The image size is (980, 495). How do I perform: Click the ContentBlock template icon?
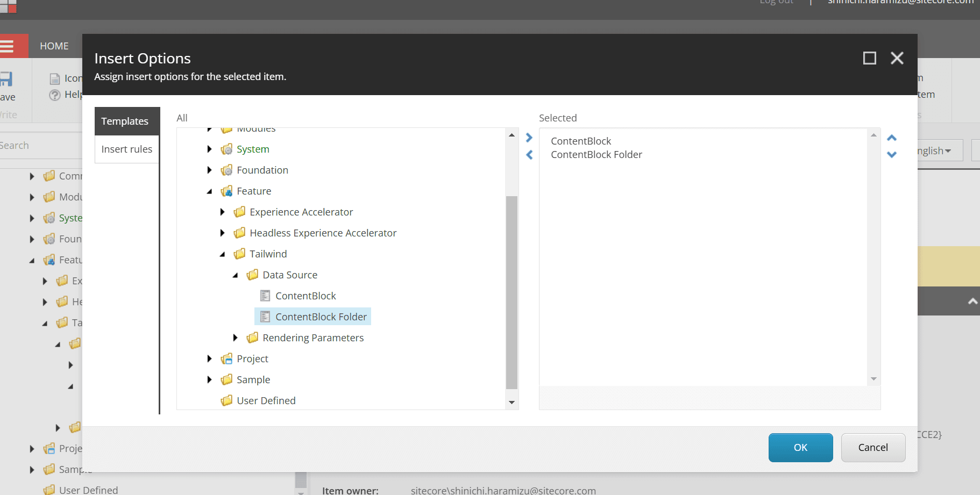point(265,296)
